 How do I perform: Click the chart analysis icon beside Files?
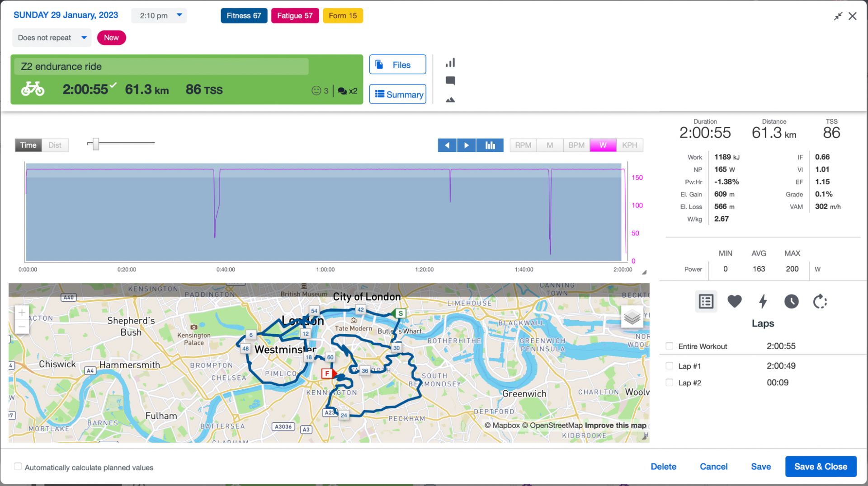pyautogui.click(x=450, y=62)
